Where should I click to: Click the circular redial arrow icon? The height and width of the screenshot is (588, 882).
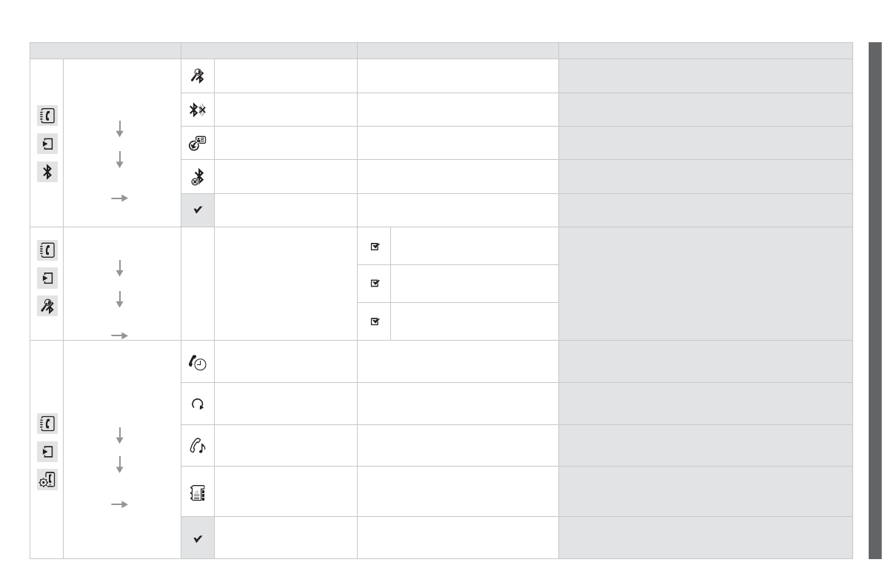pyautogui.click(x=198, y=404)
